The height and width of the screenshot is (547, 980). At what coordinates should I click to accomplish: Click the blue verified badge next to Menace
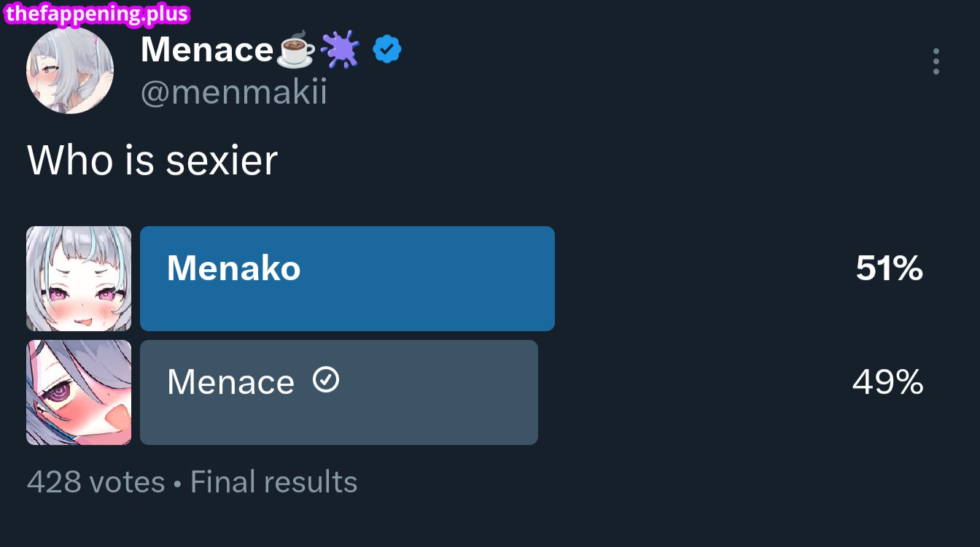coord(386,49)
